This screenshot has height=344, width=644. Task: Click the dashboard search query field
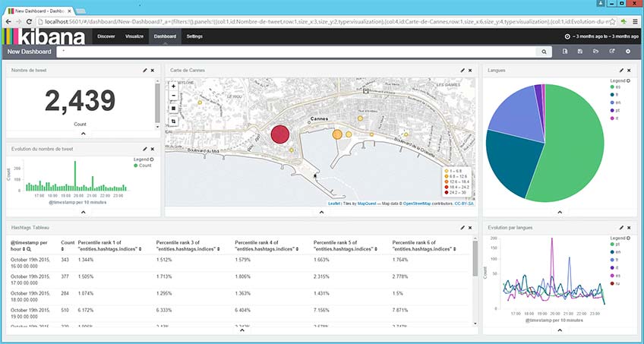click(x=296, y=52)
